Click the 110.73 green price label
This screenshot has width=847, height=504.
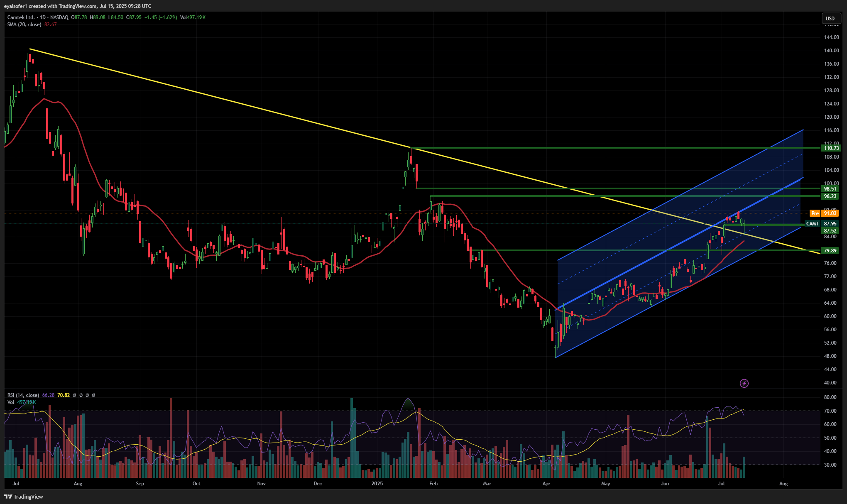click(x=831, y=148)
